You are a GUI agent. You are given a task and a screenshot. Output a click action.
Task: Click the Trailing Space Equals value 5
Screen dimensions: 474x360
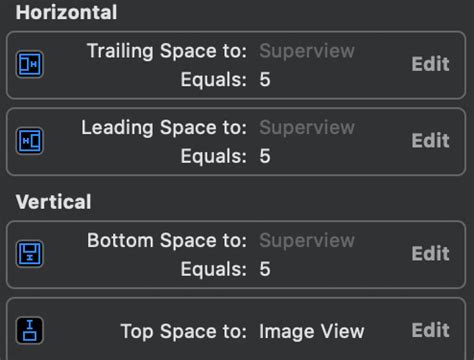pyautogui.click(x=265, y=80)
